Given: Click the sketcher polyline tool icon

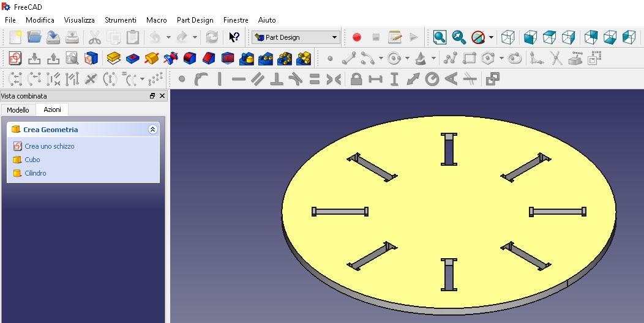Looking at the screenshot, I should point(450,58).
